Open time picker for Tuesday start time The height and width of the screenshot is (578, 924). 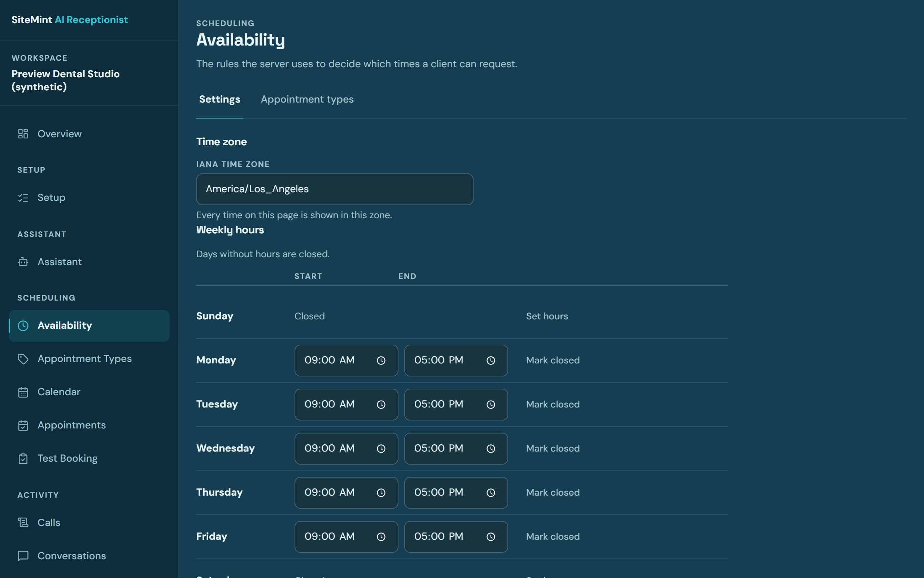point(381,405)
